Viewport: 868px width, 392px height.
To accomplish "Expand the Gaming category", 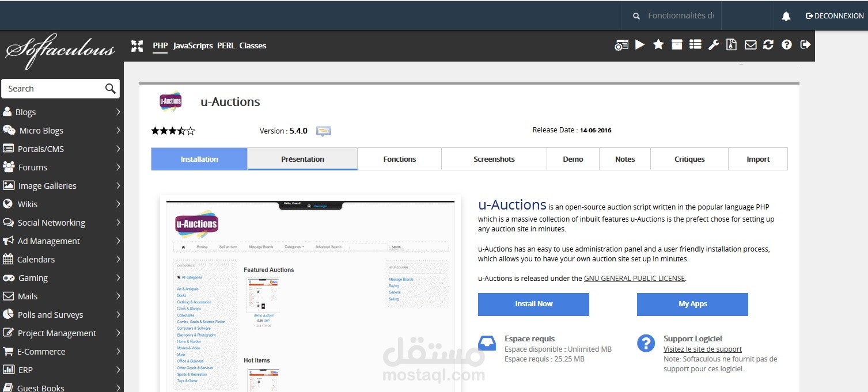I will tap(62, 277).
